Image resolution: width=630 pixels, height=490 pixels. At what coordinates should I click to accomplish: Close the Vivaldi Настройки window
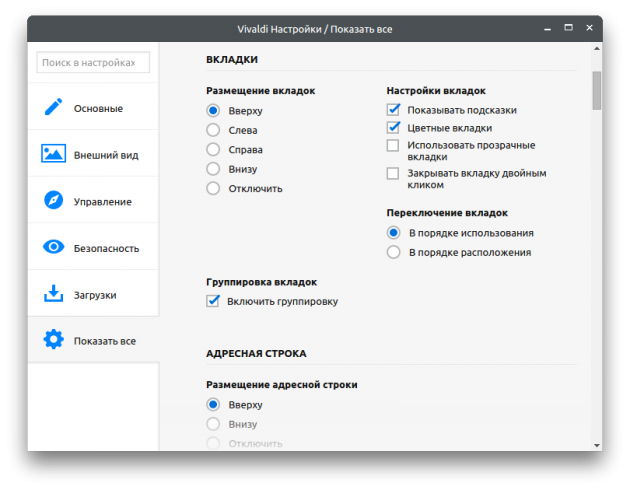pyautogui.click(x=589, y=27)
